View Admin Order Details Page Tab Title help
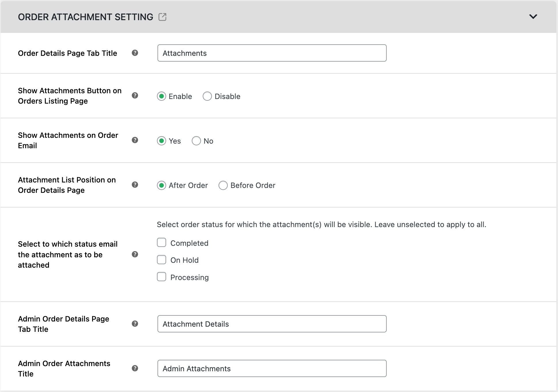 click(135, 324)
